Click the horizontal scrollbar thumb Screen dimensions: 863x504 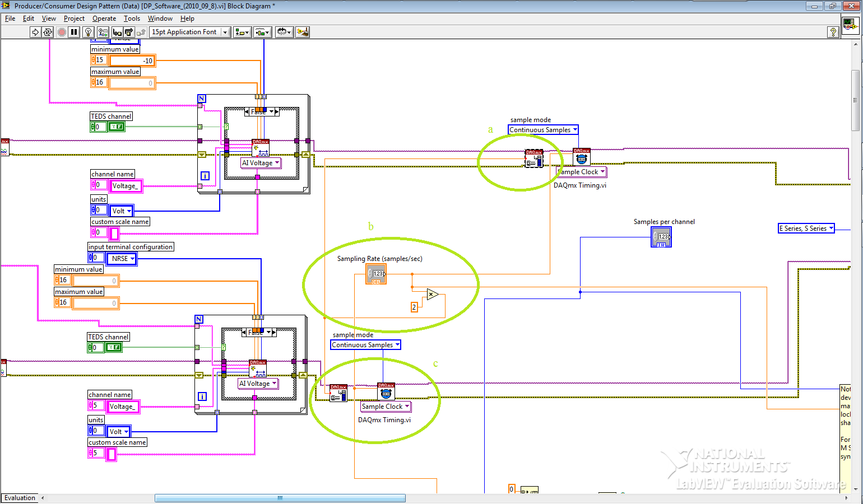(x=280, y=498)
